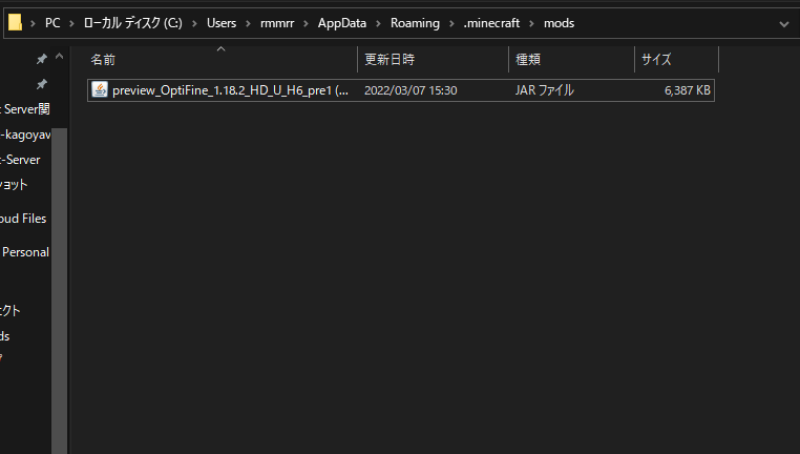
Task: Navigate to rmmrr folder breadcrumb
Action: tap(277, 23)
